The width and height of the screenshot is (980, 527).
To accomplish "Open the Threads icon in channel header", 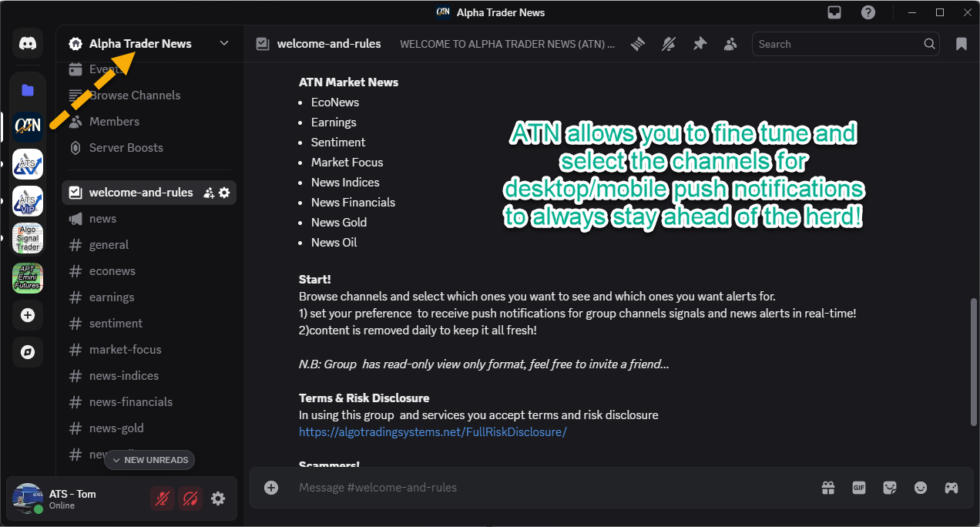I will (x=638, y=44).
